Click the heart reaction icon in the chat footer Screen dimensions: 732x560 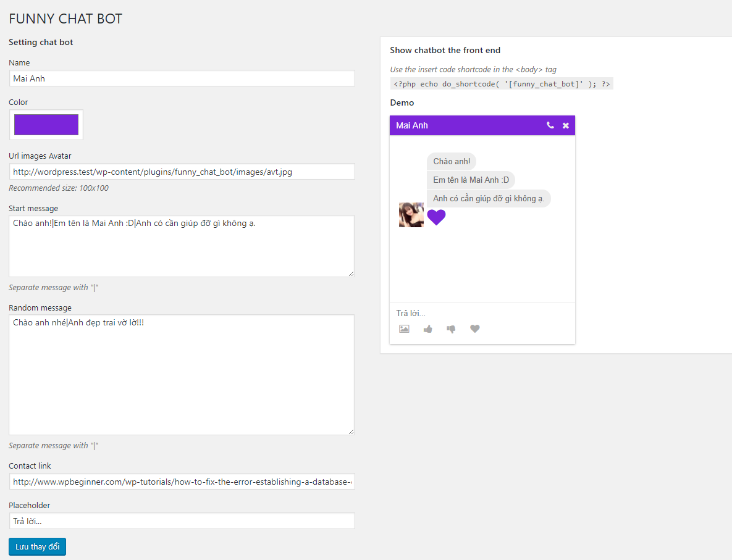pyautogui.click(x=474, y=328)
